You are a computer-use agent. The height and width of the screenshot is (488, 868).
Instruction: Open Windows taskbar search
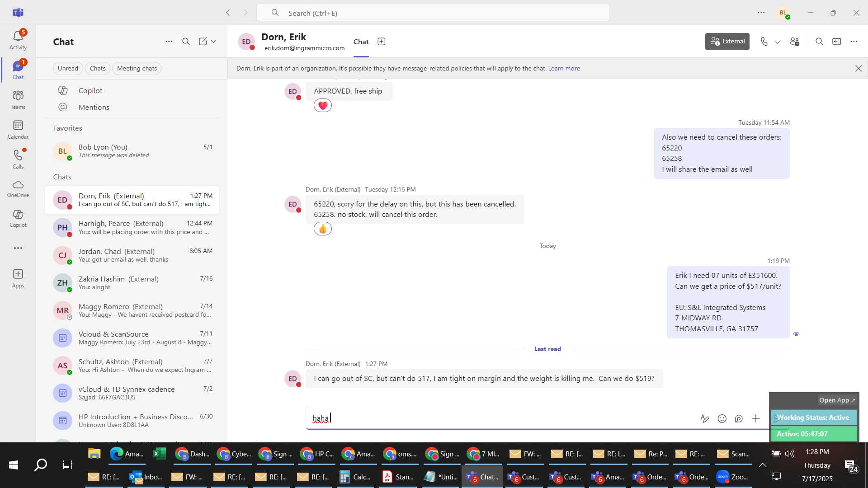[x=41, y=465]
